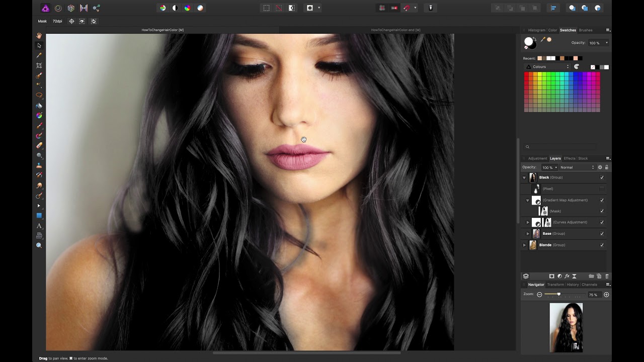
Task: Switch to the History tab
Action: [x=573, y=285]
